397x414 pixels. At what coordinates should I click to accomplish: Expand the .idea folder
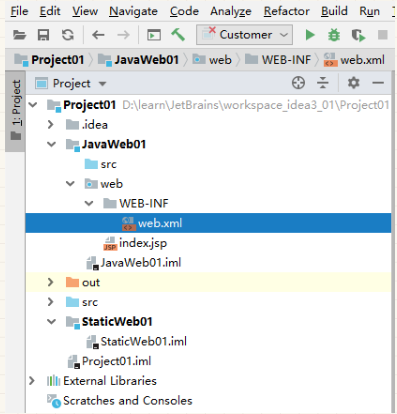click(51, 125)
